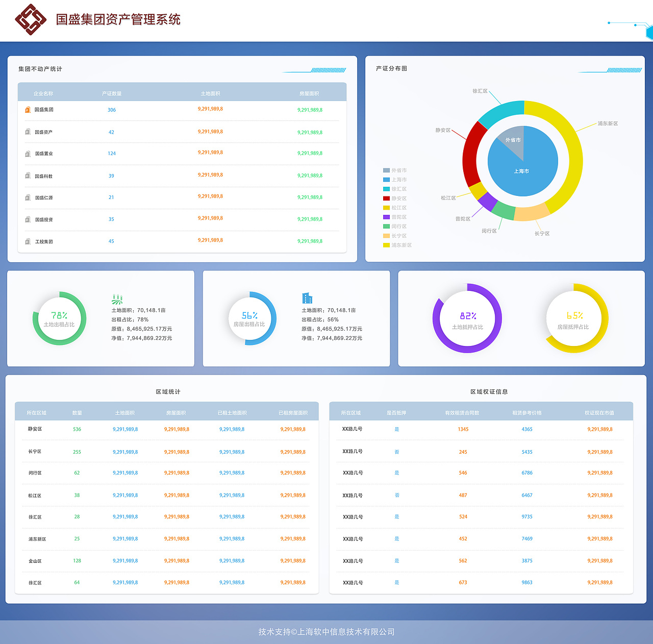Image resolution: width=653 pixels, height=644 pixels.
Task: Click the 9863 lease reference price
Action: 527,582
